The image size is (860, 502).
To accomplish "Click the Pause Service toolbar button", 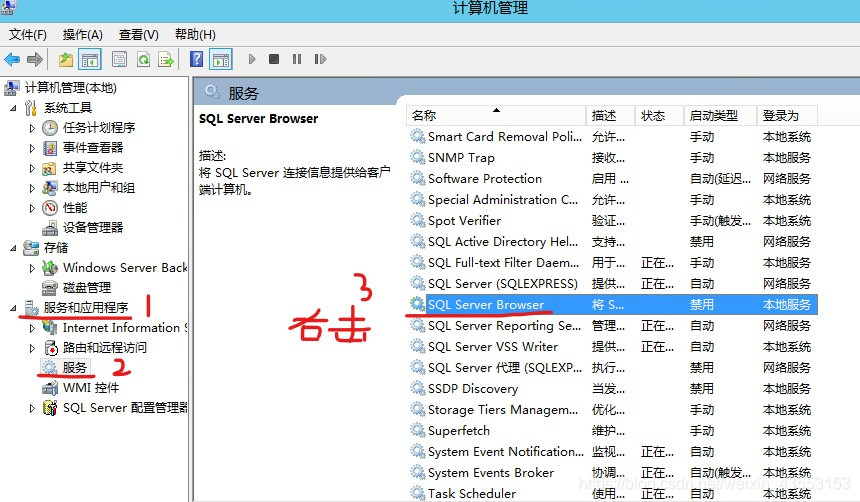I will click(297, 59).
